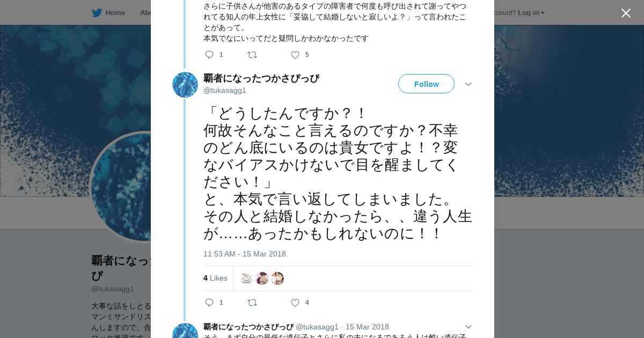
Task: Open the 11:53 AM - 15 Mar 2018 timestamp link
Action: (x=244, y=254)
